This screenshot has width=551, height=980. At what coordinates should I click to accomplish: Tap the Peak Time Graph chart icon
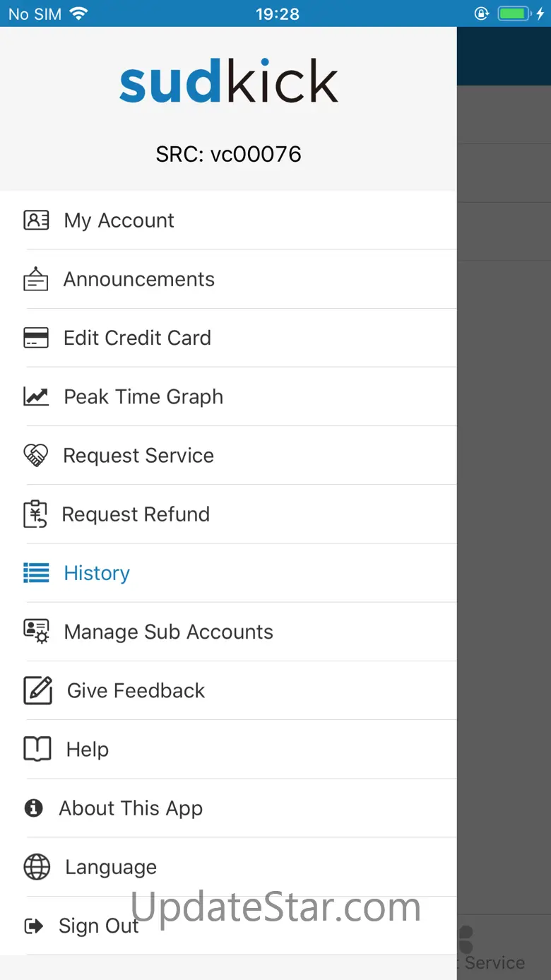36,396
